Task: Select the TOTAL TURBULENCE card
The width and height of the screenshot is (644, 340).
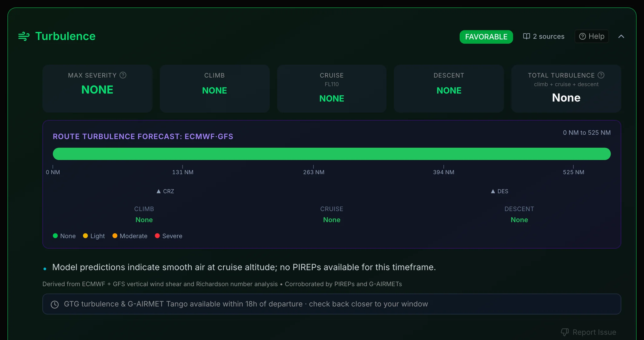Action: coord(566,88)
